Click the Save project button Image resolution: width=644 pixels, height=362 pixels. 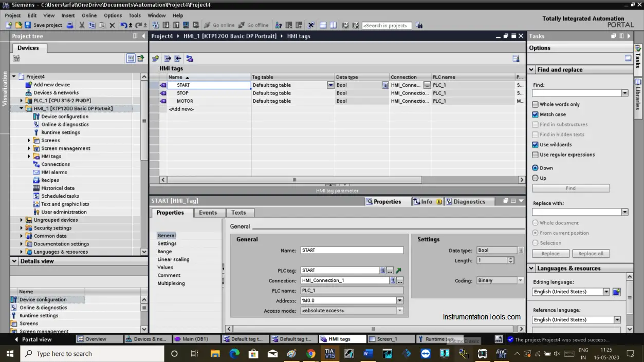[x=43, y=25]
